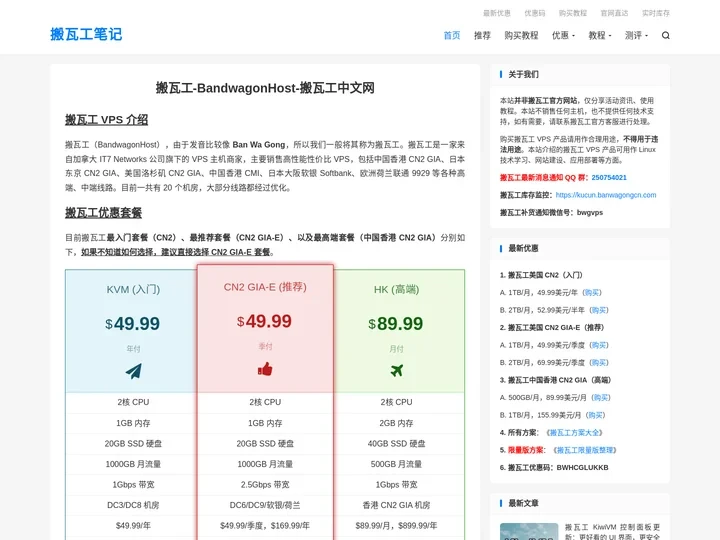Open the 搬瓦工限量版整理 link
Image resolution: width=720 pixels, height=540 pixels.
point(585,450)
